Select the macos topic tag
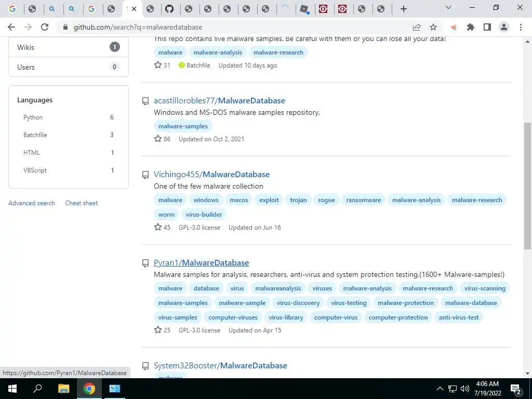Screen dimensions: 532x399 [x=239, y=200]
